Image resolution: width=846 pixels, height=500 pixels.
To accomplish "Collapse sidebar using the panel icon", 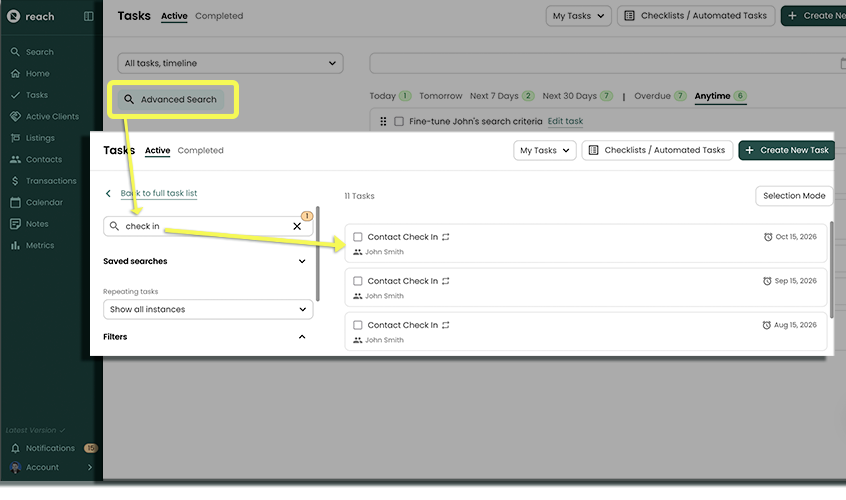I will point(89,16).
